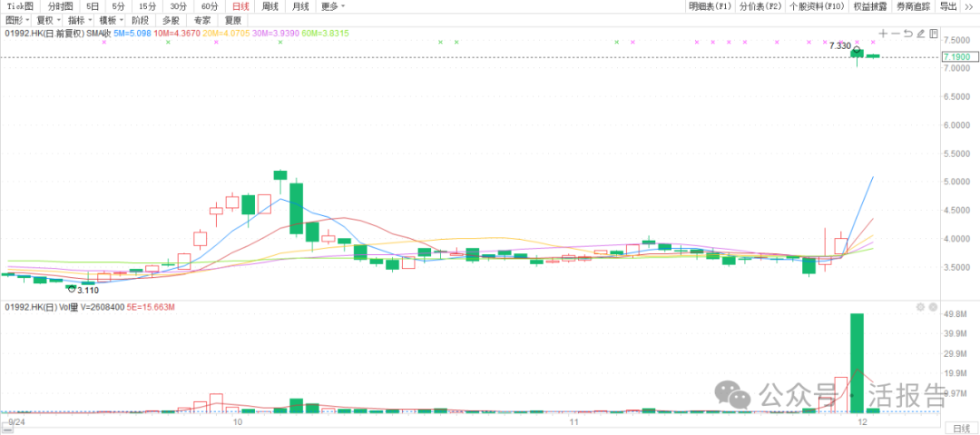Viewport: 980px width, 435px height.
Task: Select the pencil drawing tool icon
Action: coord(921,34)
